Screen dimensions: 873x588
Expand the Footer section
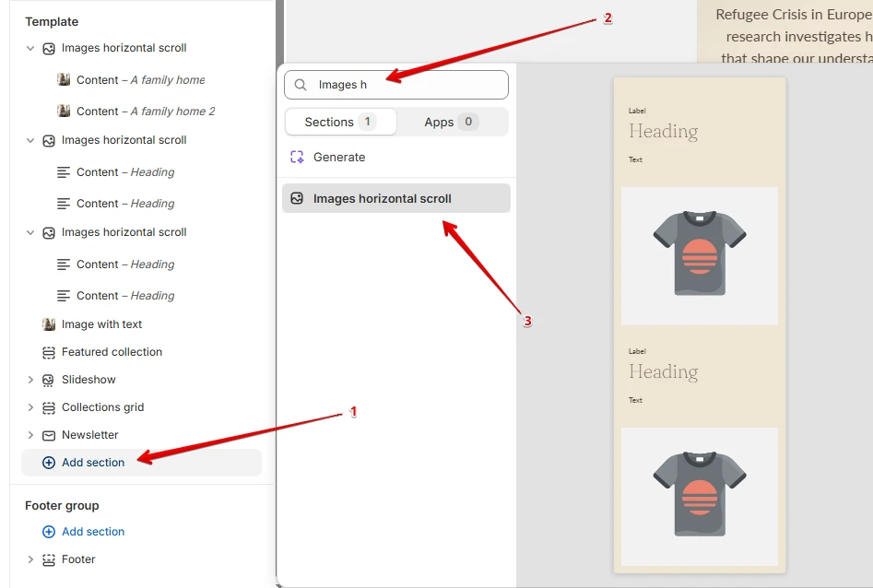click(x=30, y=559)
